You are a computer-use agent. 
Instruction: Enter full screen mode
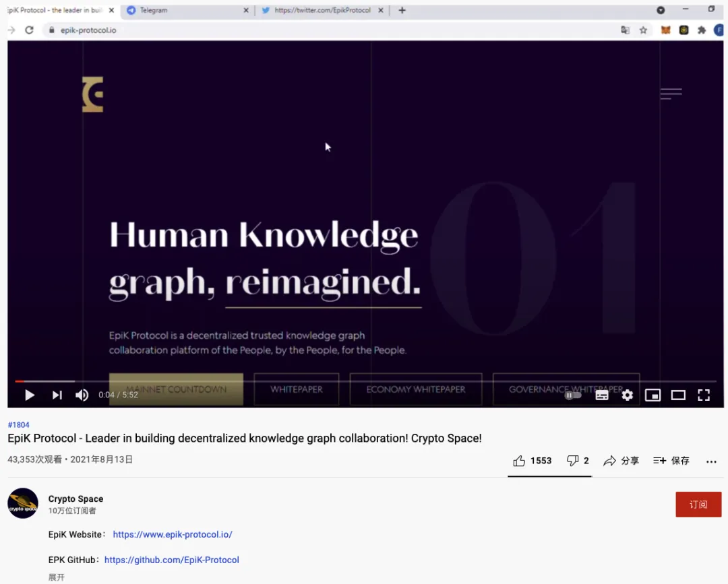pyautogui.click(x=704, y=395)
